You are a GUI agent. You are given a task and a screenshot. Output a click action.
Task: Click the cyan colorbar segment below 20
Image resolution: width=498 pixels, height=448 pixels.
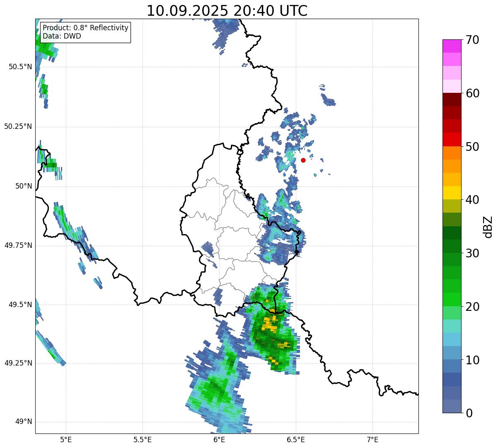[452, 326]
